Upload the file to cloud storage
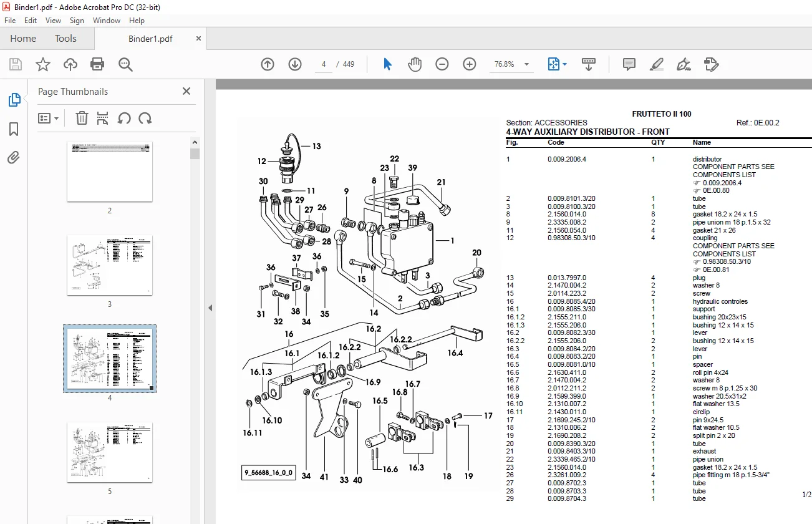 click(x=70, y=64)
